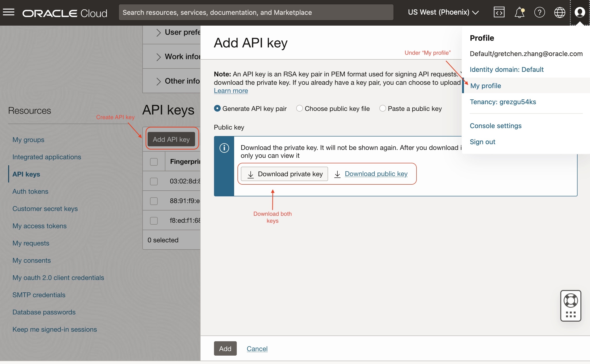Viewport: 590px width, 364px height.
Task: Open Tenancy: grezgu54ks link
Action: point(503,102)
